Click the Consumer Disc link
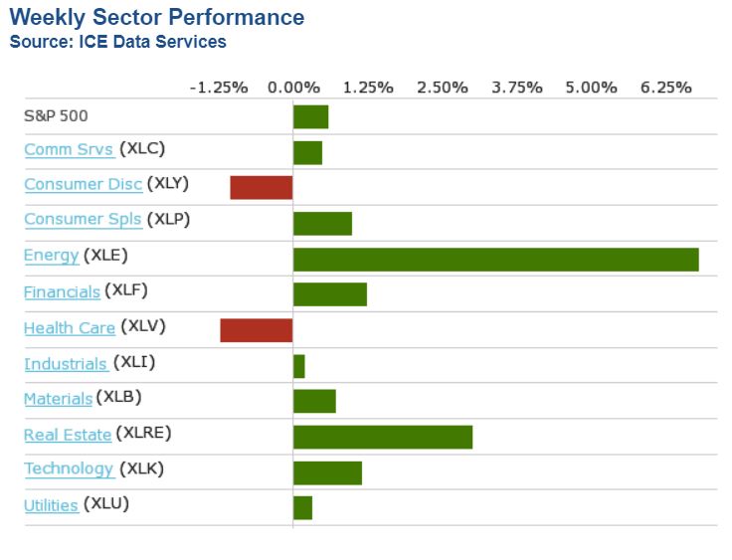Screen dimensions: 732x560 83,184
